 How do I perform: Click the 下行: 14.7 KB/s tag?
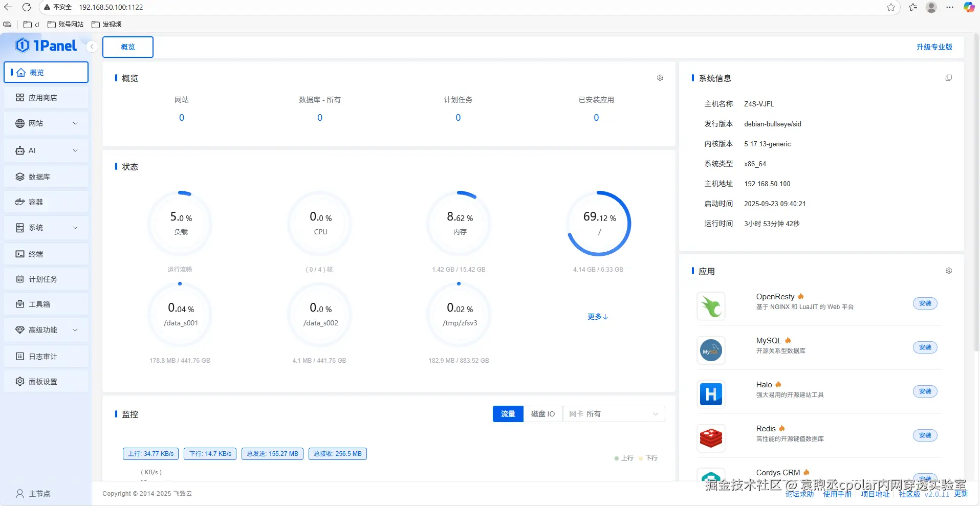point(210,454)
